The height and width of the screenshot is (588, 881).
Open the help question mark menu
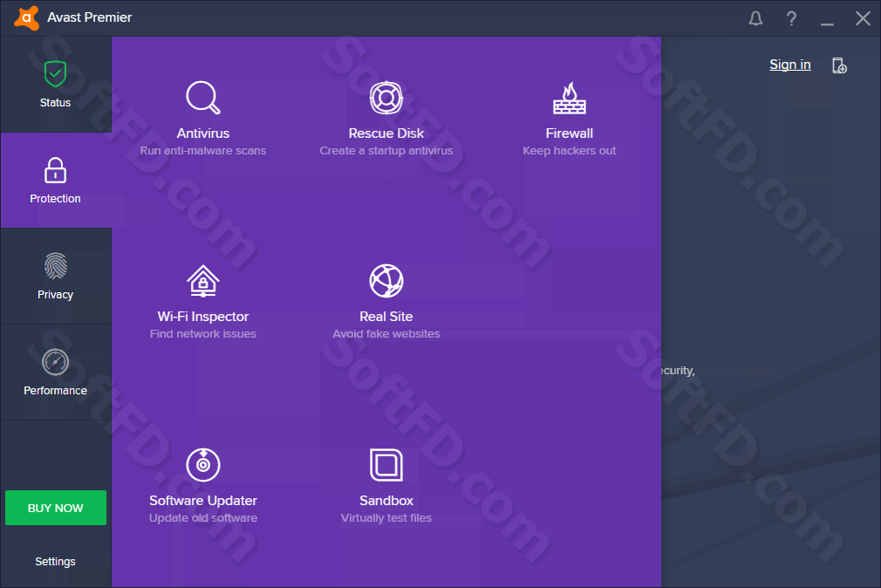pos(791,18)
